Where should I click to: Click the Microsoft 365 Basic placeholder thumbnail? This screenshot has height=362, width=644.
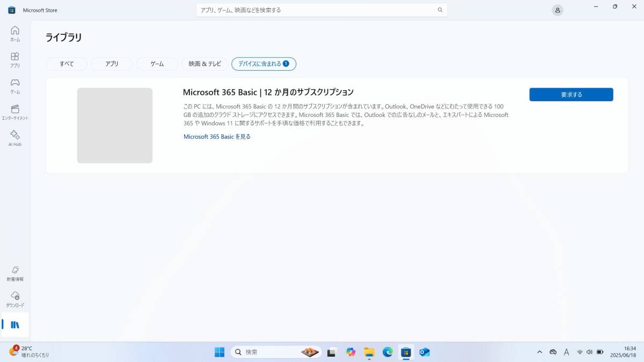point(115,125)
